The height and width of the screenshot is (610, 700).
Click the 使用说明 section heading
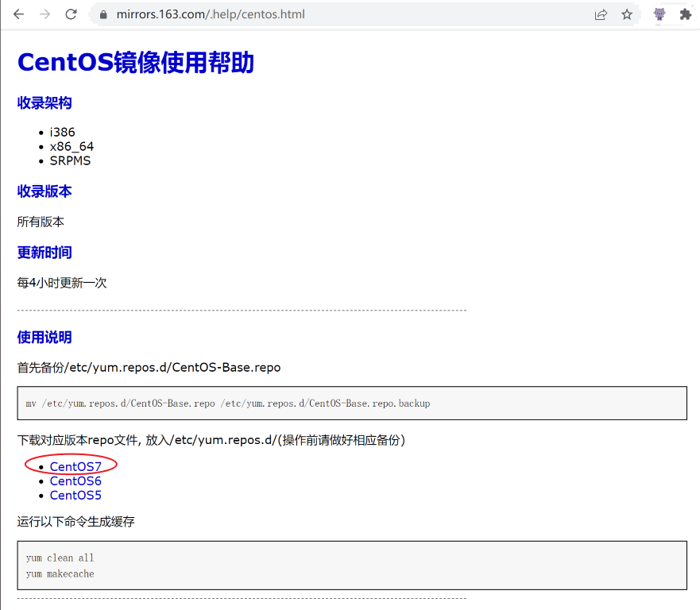click(x=44, y=338)
